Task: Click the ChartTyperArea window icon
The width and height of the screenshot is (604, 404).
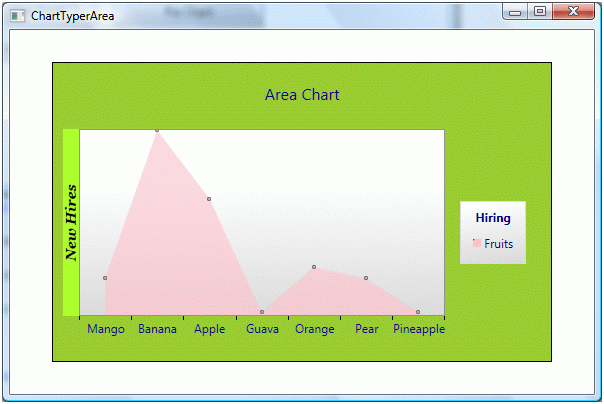Action: tap(17, 16)
